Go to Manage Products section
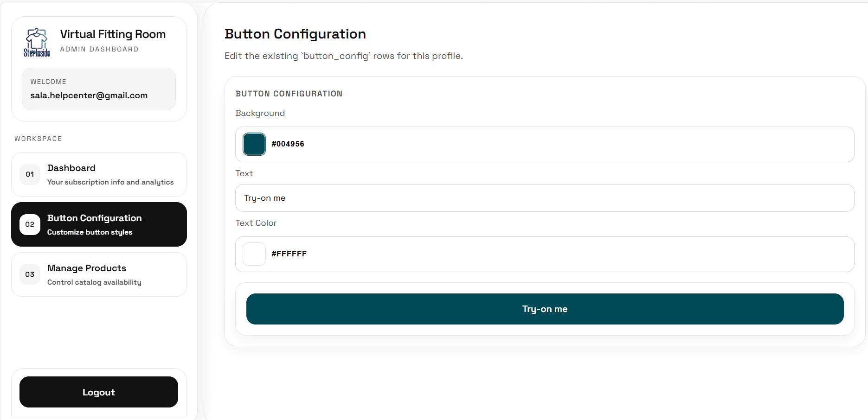Screen dimensions: 868x420 coord(99,274)
